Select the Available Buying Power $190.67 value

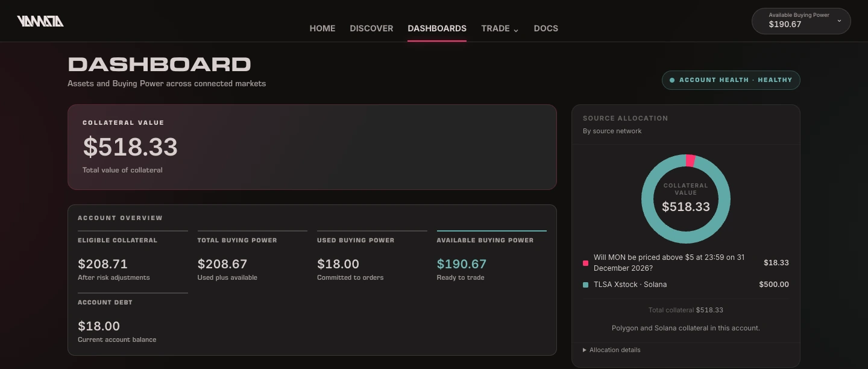(462, 264)
